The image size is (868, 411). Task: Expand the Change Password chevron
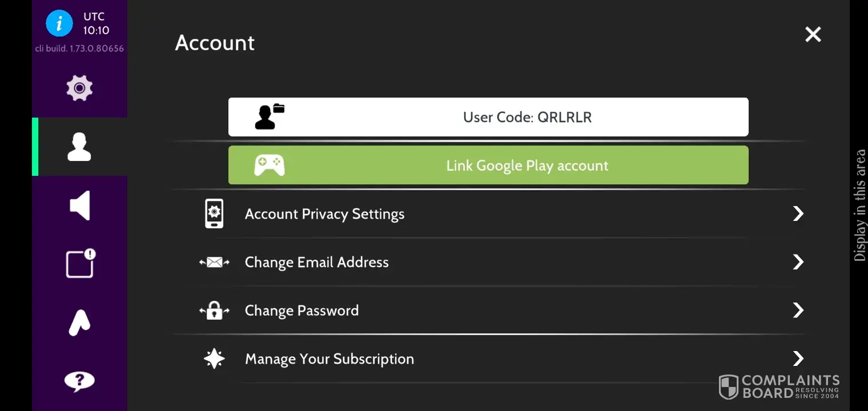click(798, 311)
